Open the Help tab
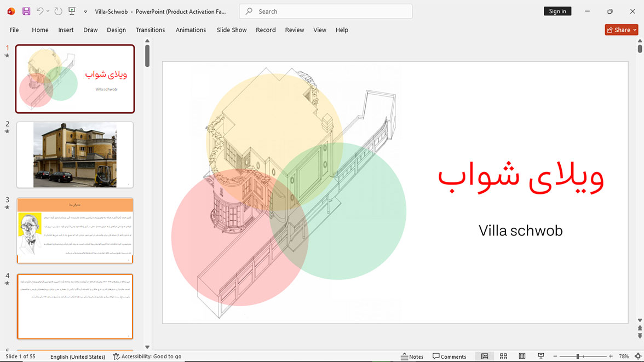The height and width of the screenshot is (362, 644). coord(342,30)
